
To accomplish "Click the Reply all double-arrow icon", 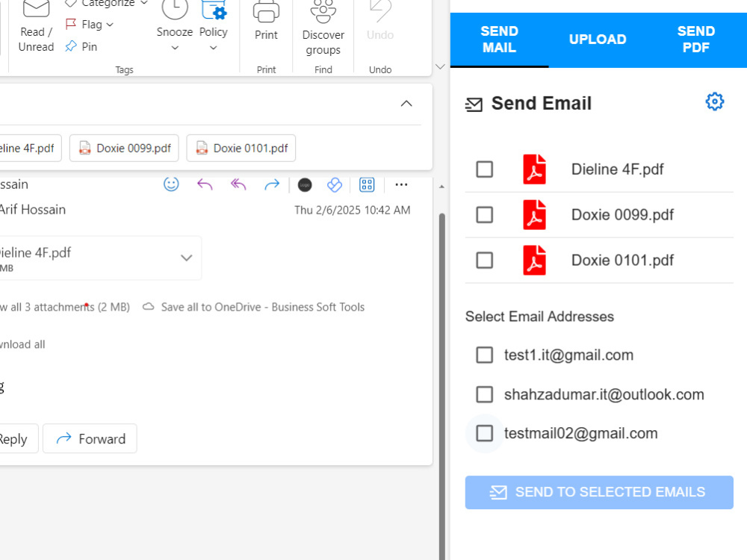I will 238,184.
